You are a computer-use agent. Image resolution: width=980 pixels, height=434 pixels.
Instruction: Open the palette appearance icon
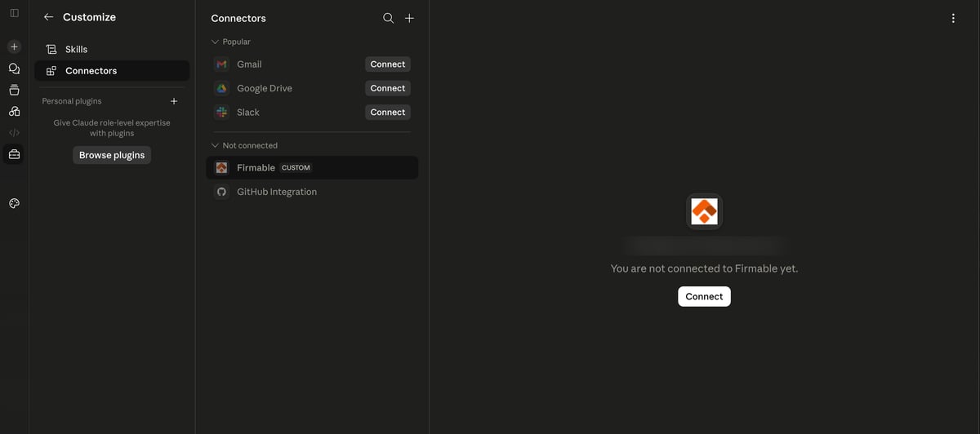14,203
